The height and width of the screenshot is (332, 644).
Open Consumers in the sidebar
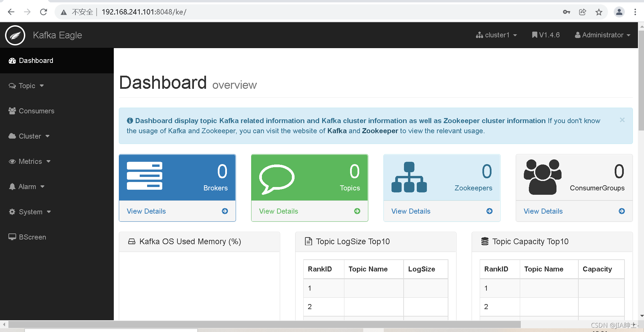tap(57, 111)
